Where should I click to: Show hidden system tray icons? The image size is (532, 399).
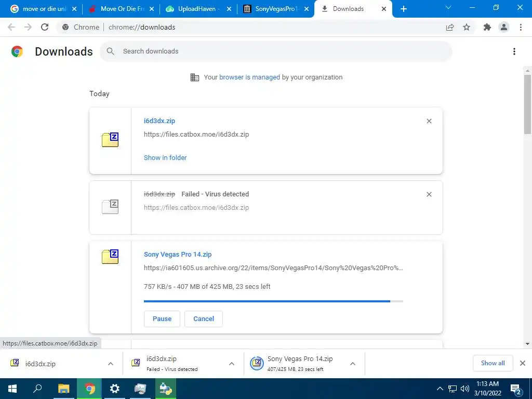tap(440, 389)
